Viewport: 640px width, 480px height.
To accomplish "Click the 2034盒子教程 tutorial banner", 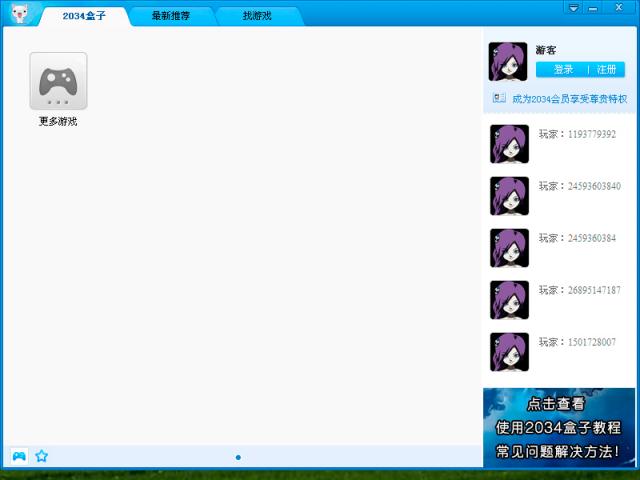I will pos(559,427).
